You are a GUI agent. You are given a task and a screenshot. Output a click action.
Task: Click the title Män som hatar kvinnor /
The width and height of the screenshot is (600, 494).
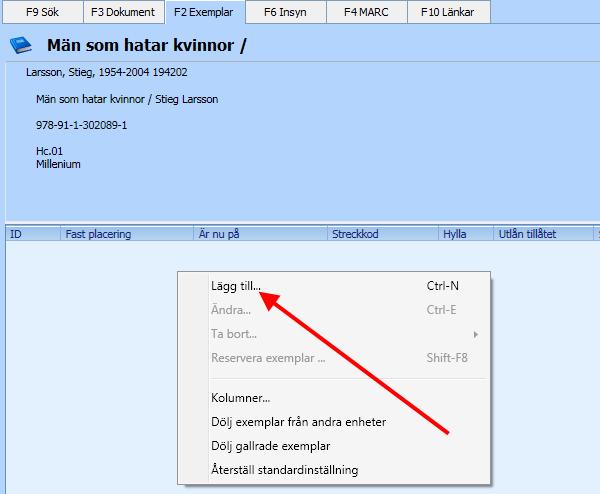[147, 45]
